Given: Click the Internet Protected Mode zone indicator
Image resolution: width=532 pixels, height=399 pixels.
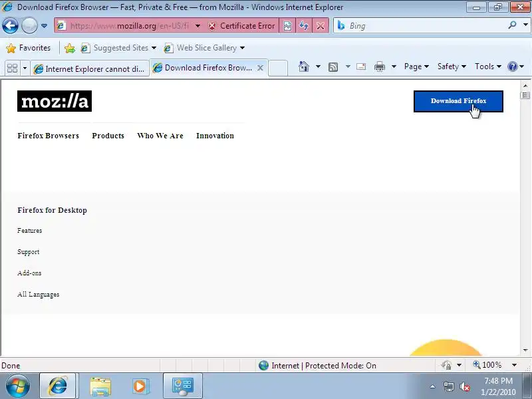Looking at the screenshot, I should coord(317,365).
